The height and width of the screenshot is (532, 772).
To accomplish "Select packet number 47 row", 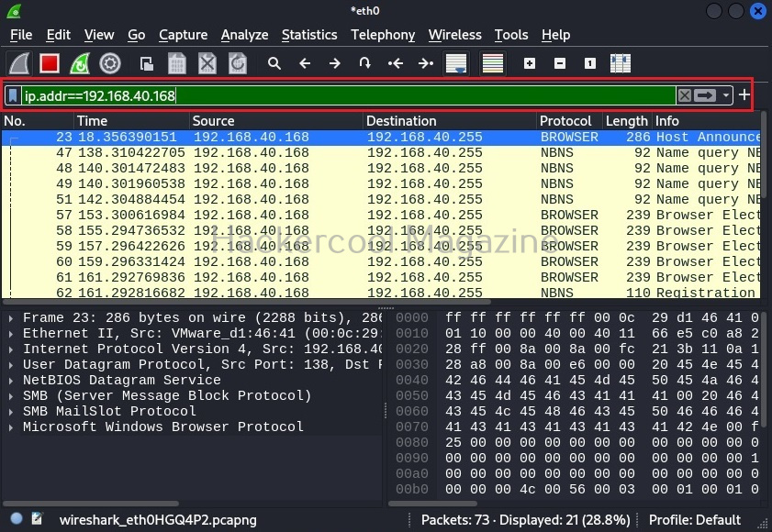I will pos(381,152).
